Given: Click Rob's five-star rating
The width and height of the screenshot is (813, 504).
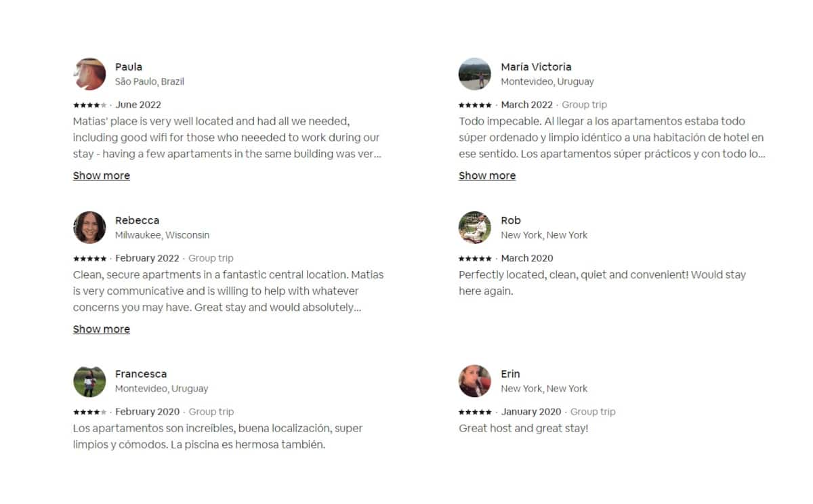Looking at the screenshot, I should tap(475, 259).
